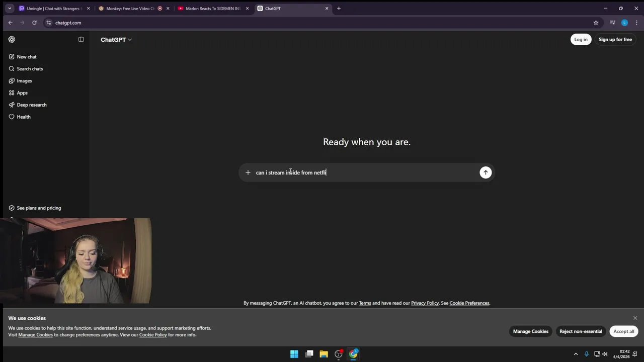
Task: Click into the prompt text field
Action: coord(366,172)
